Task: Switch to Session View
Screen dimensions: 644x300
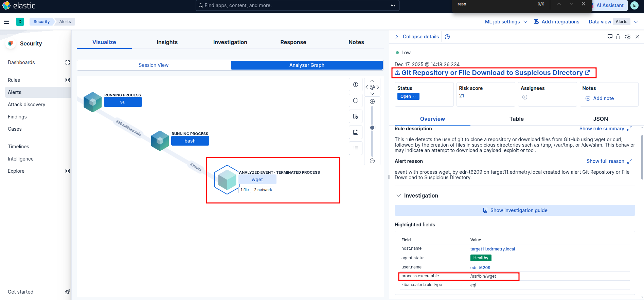Action: tap(154, 65)
